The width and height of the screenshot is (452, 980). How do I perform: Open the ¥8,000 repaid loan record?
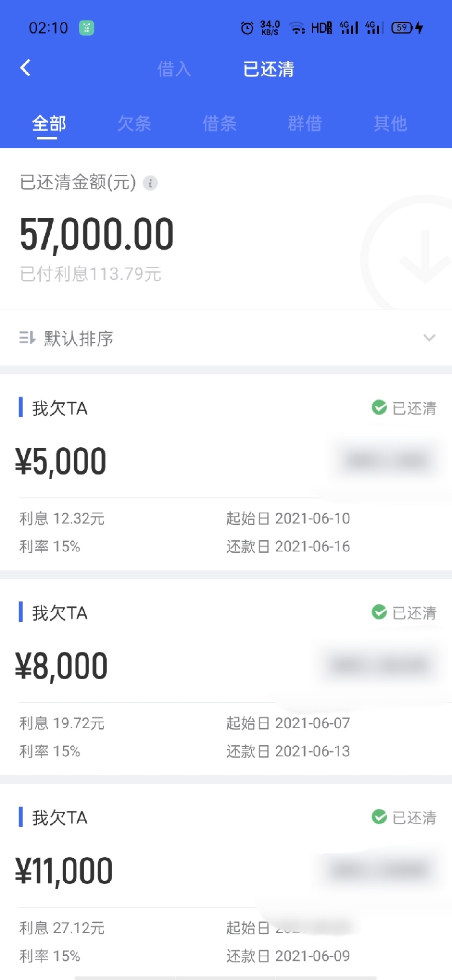(226, 677)
